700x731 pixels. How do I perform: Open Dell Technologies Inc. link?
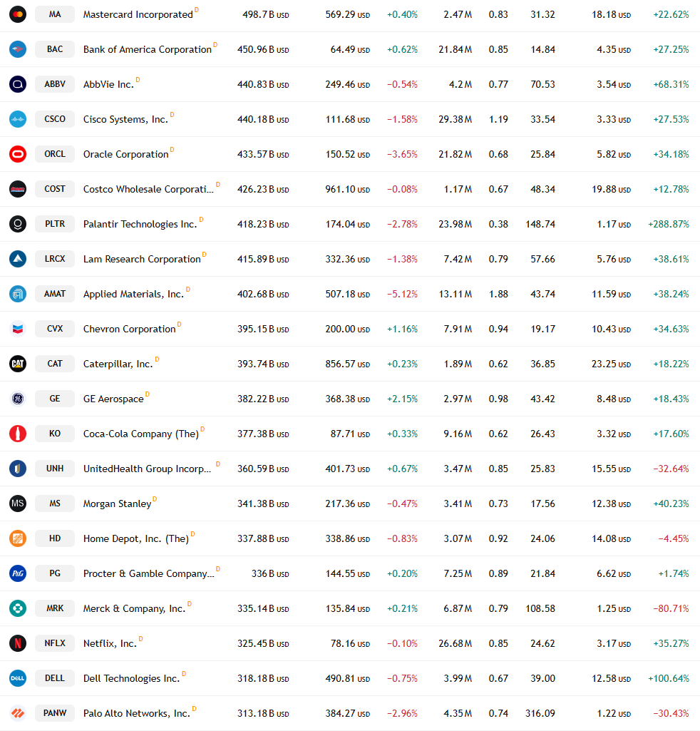[131, 679]
